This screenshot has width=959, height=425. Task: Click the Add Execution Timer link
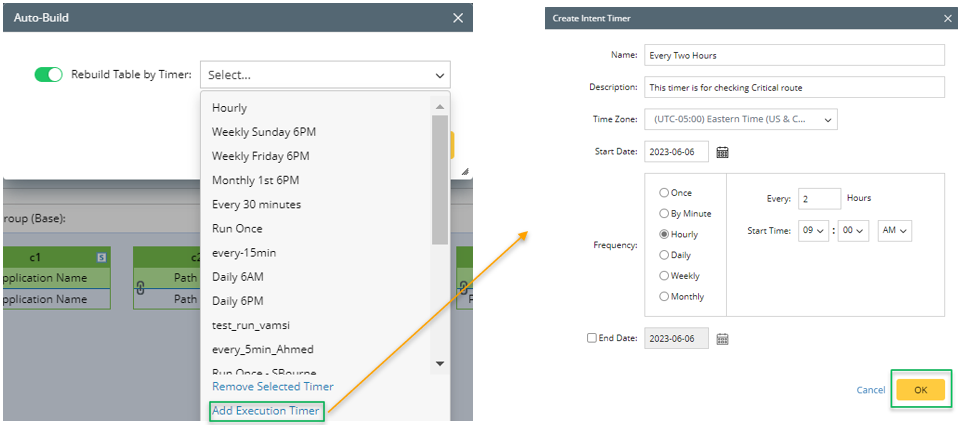point(266,411)
